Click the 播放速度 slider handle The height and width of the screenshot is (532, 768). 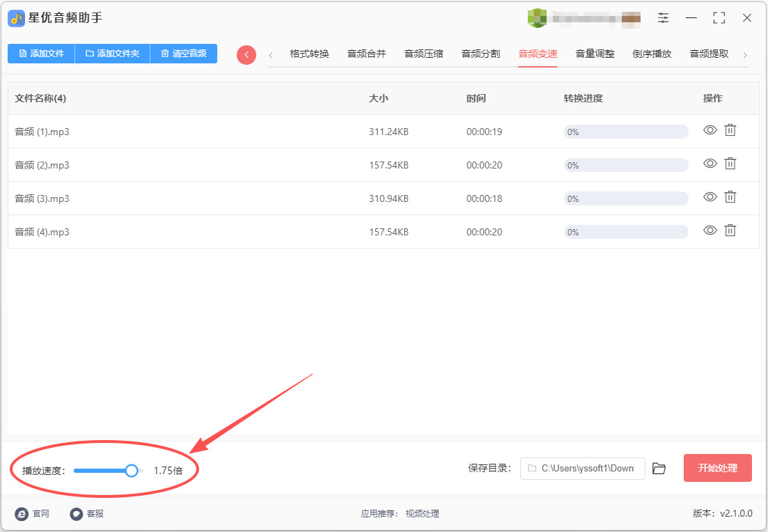(x=132, y=471)
